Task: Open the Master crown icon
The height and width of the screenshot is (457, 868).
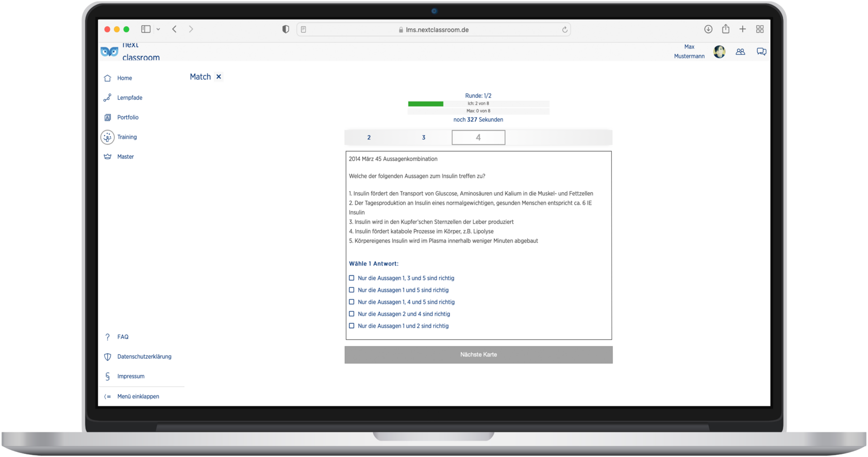Action: (108, 157)
